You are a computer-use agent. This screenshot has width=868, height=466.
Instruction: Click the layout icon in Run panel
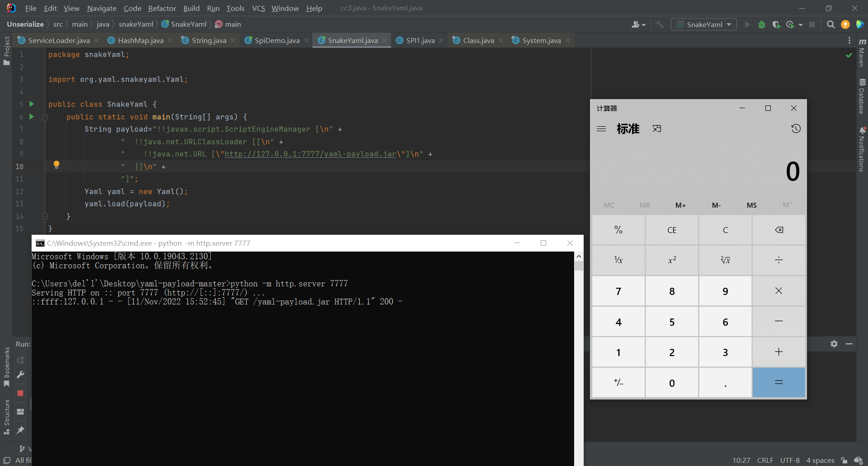coord(20,412)
